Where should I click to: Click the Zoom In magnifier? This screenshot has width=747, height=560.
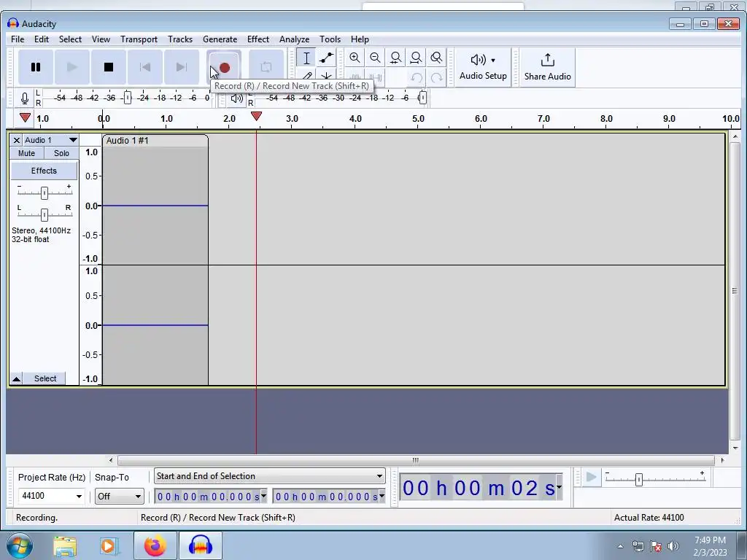coord(355,58)
